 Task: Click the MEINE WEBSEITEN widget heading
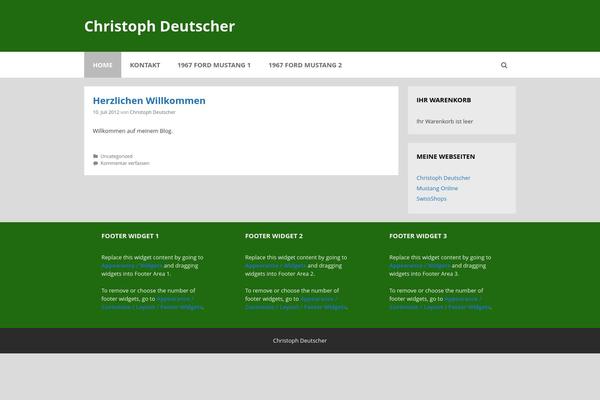pos(445,157)
